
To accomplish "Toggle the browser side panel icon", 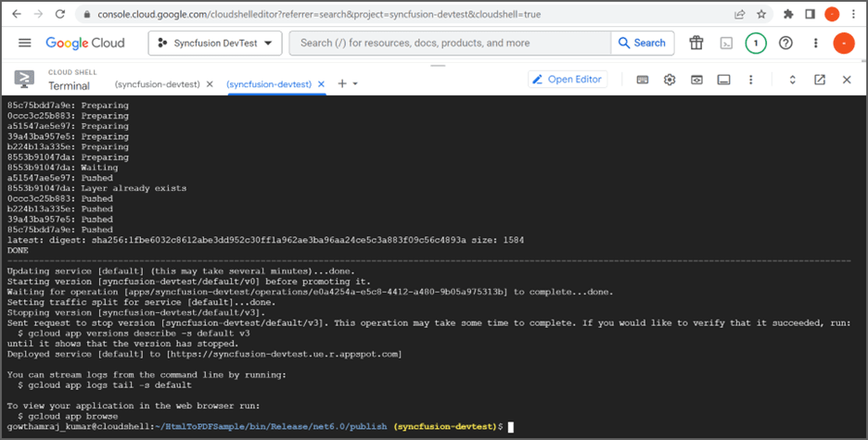I will [810, 15].
